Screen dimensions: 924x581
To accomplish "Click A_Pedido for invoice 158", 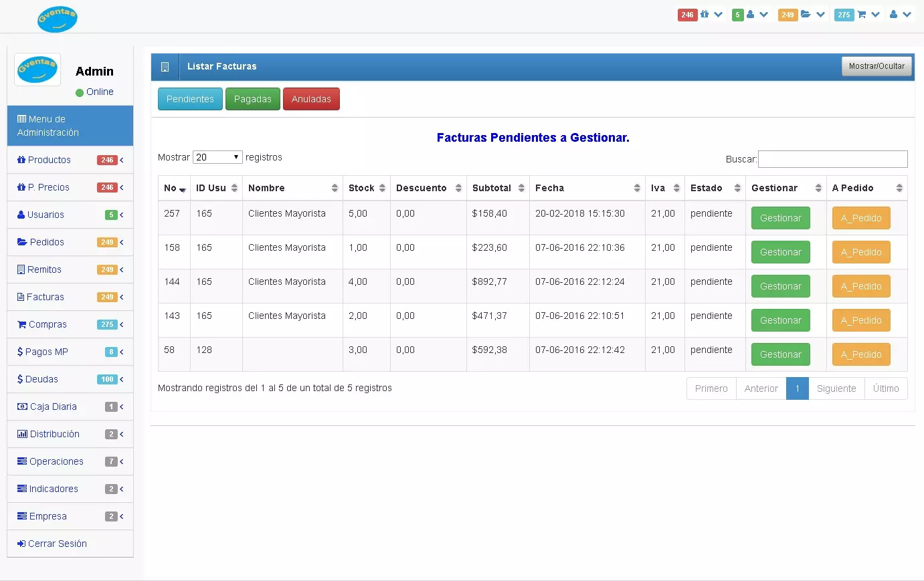I will tap(861, 252).
